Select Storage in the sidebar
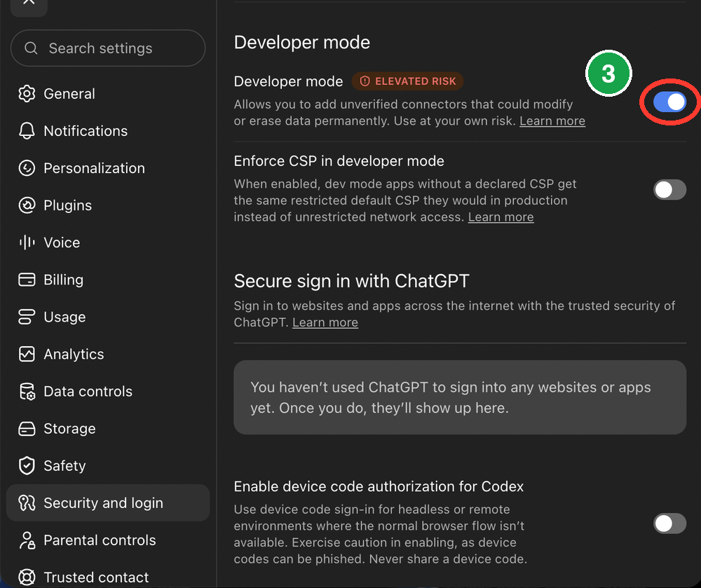 (108, 428)
